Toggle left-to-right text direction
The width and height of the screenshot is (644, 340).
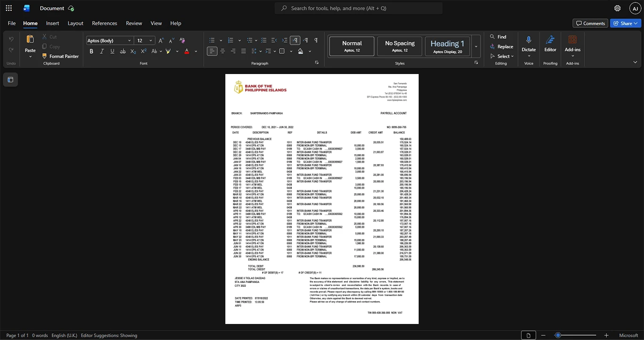point(295,40)
